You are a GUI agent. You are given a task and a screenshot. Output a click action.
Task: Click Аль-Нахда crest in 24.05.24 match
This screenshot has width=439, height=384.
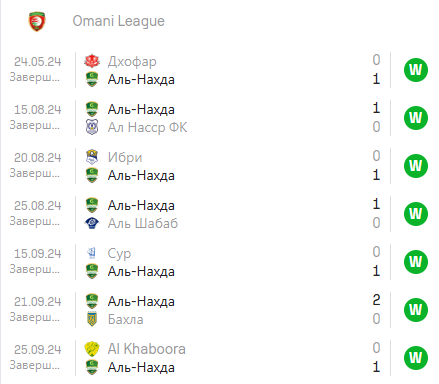click(92, 79)
